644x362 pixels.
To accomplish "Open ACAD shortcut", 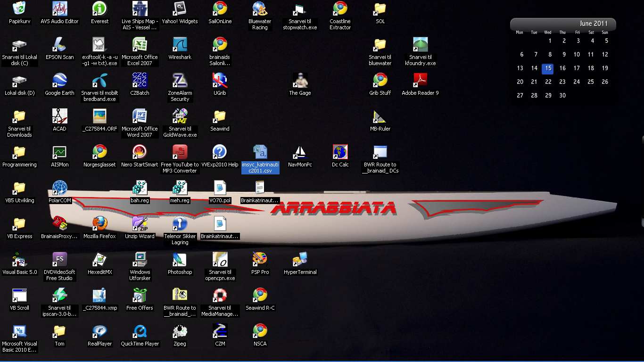I will pos(59,116).
